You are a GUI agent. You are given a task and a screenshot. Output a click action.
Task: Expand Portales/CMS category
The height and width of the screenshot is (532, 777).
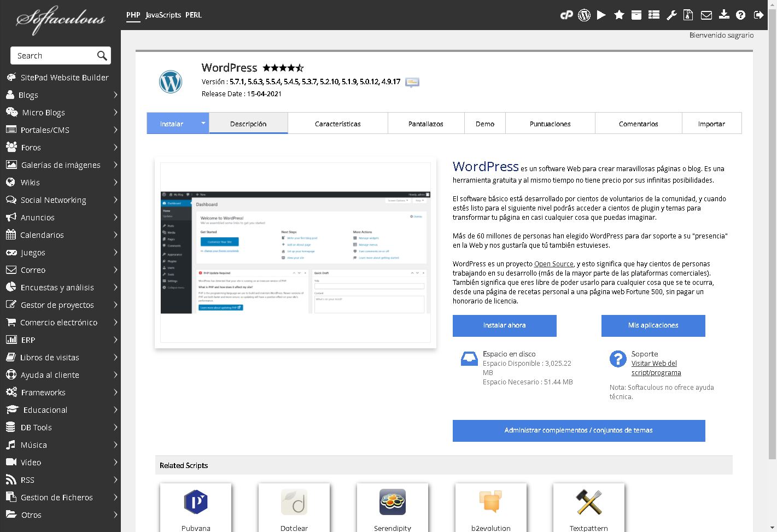(x=60, y=130)
